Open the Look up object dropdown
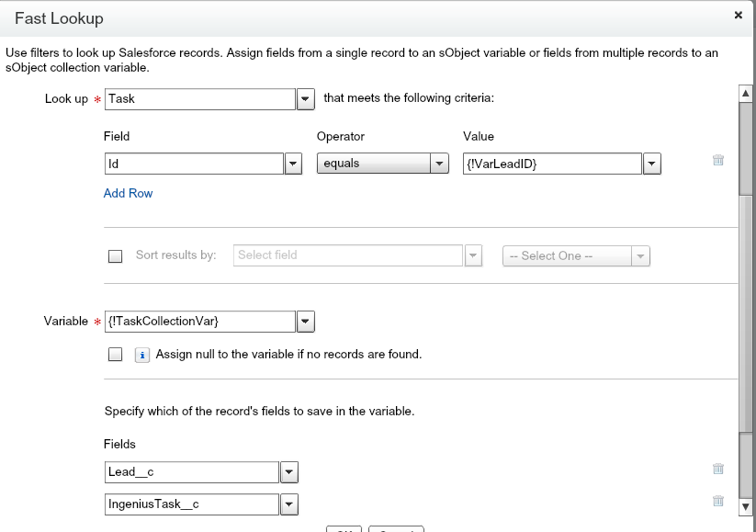Viewport: 756px width, 532px height. point(306,99)
